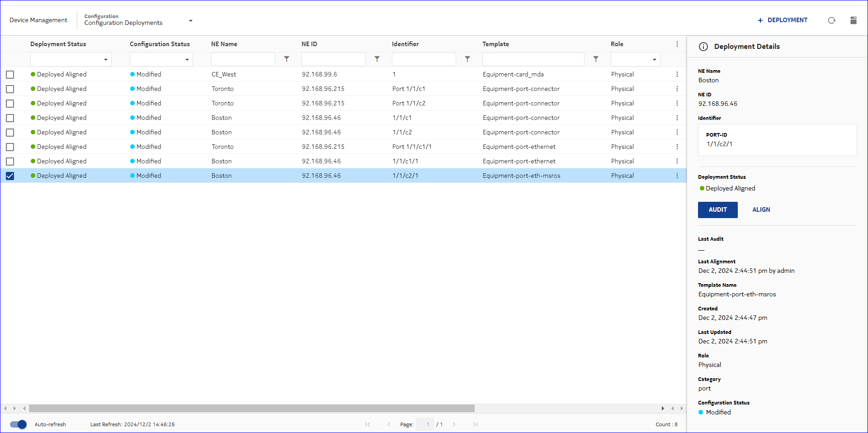Click the Template column filter icon

596,59
